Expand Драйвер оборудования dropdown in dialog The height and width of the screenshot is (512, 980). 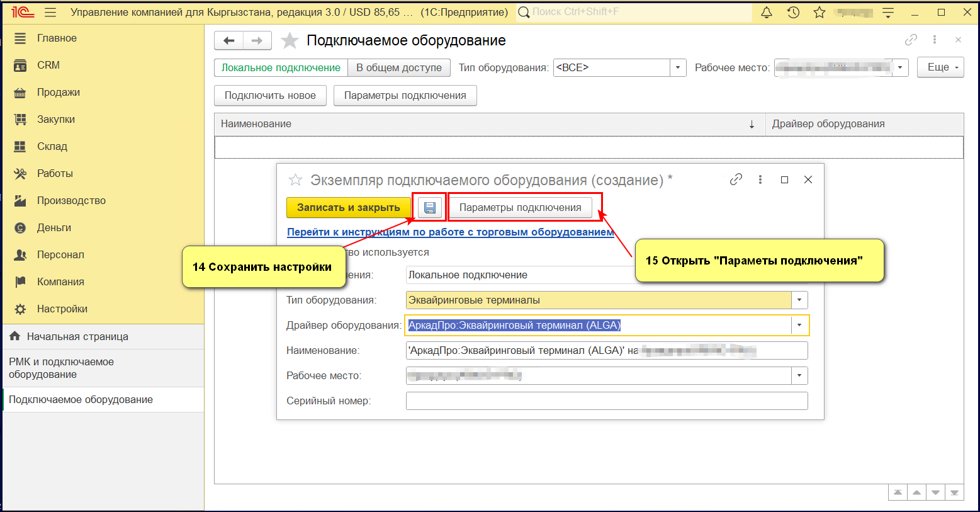tap(799, 326)
